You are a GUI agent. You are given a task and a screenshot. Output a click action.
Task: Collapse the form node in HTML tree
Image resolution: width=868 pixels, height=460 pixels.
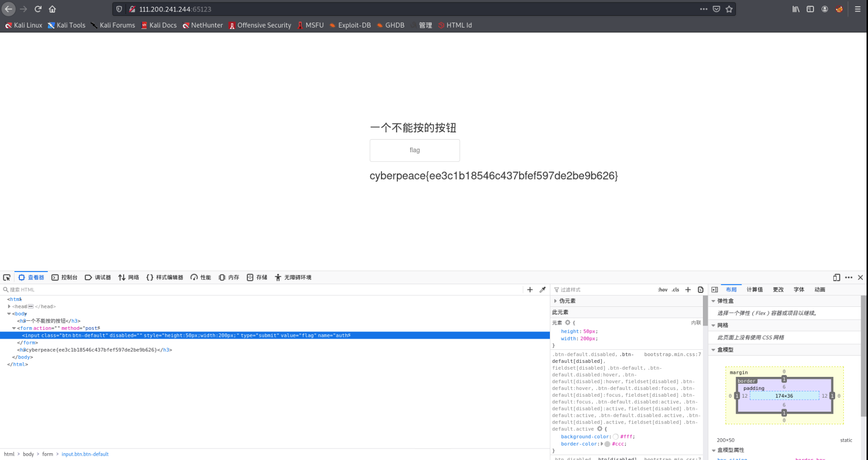(14, 328)
